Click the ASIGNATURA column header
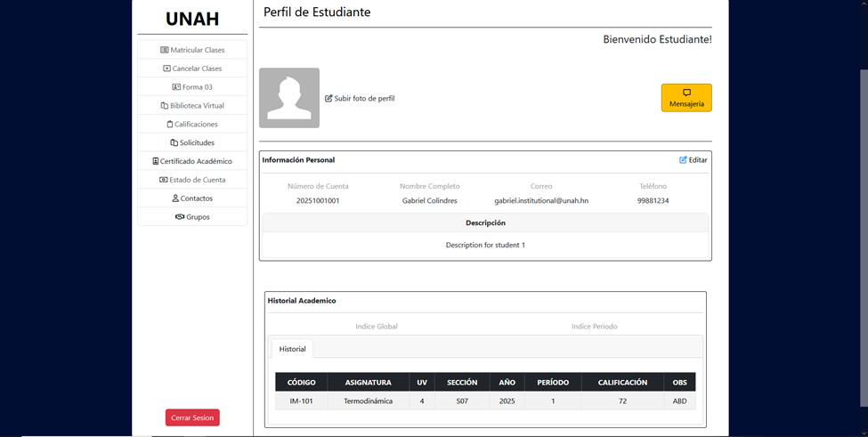This screenshot has width=868, height=437. (x=369, y=382)
